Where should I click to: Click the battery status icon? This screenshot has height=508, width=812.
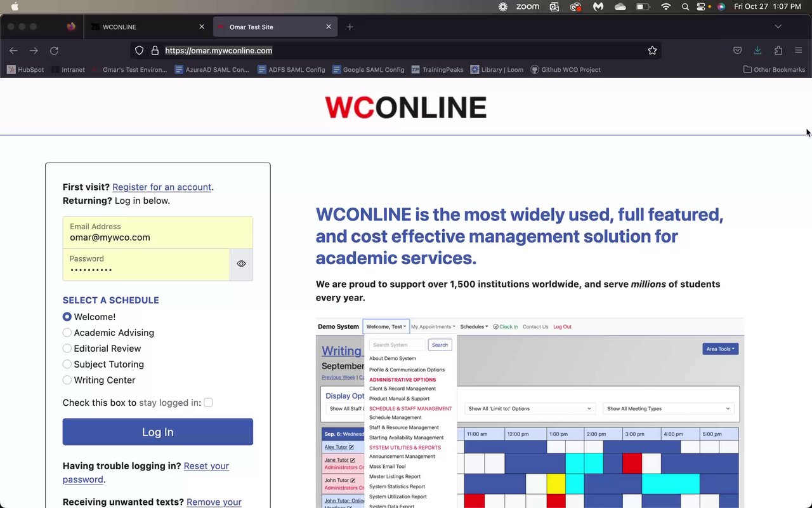(643, 6)
